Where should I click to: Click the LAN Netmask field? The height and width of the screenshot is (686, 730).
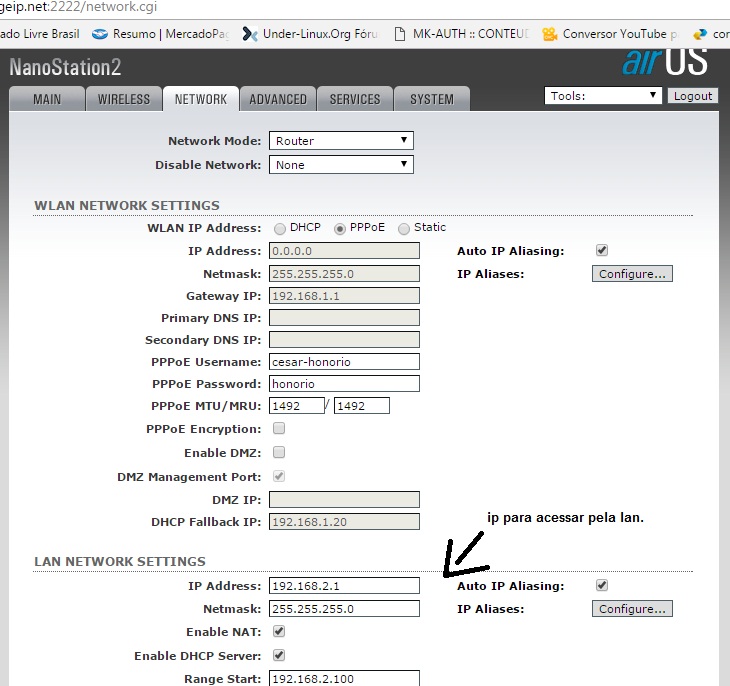(344, 609)
